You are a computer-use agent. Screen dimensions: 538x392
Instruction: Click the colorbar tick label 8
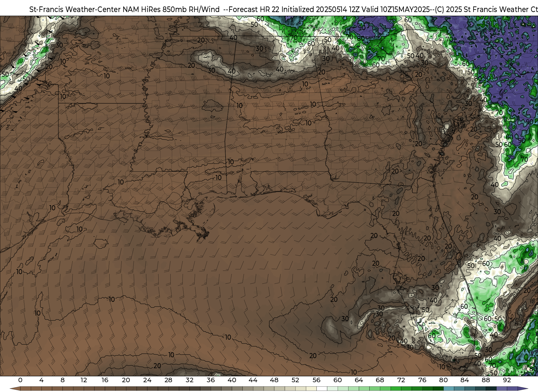point(62,380)
